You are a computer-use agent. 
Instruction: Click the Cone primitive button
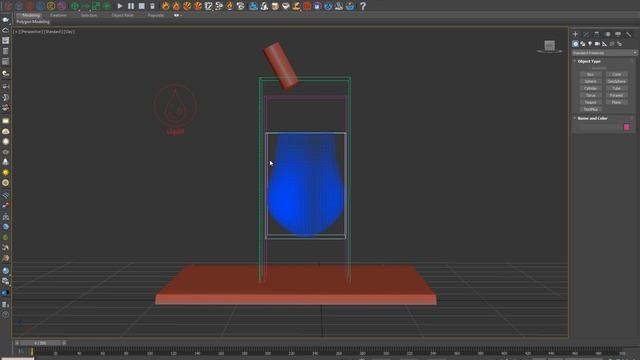(617, 75)
